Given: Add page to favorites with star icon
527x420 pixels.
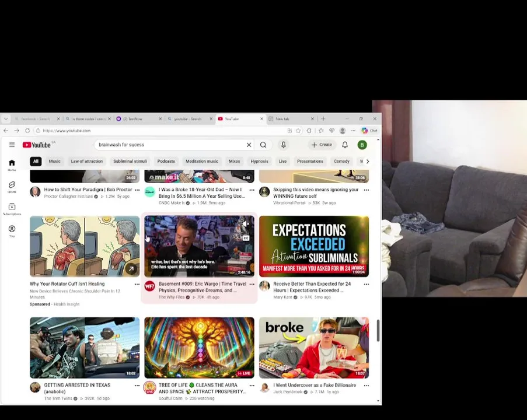Looking at the screenshot, I should pyautogui.click(x=298, y=131).
